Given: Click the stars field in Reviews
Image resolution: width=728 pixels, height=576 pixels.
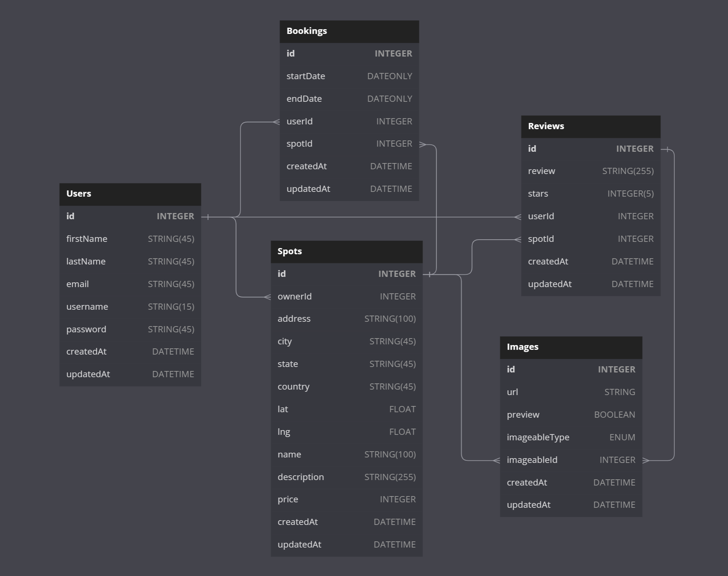Looking at the screenshot, I should [590, 194].
